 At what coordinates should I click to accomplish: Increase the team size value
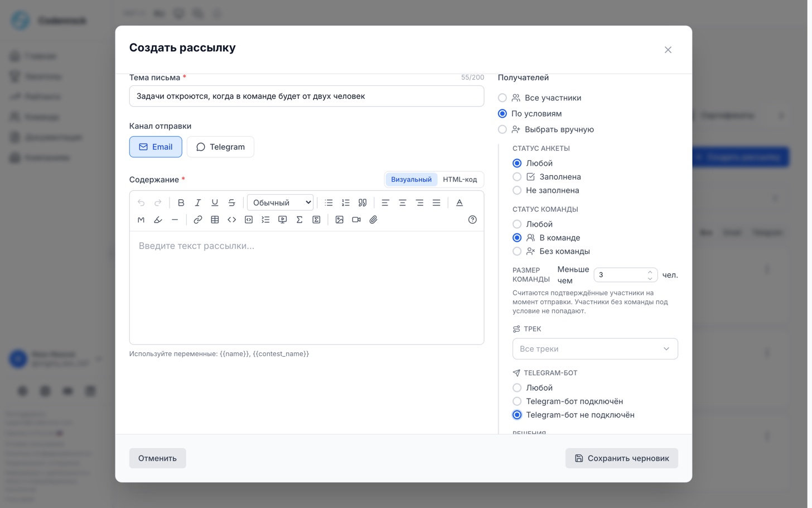650,272
